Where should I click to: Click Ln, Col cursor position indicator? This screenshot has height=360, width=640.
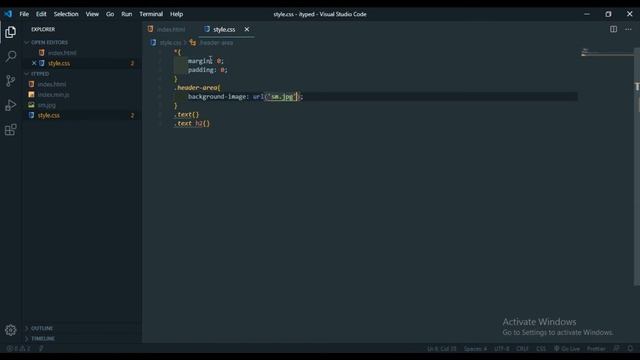point(442,349)
